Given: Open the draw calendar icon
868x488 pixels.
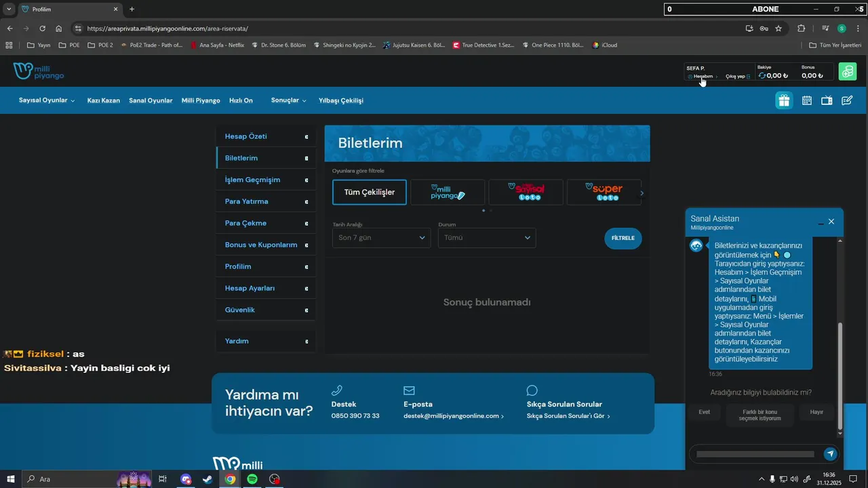Looking at the screenshot, I should pos(806,100).
